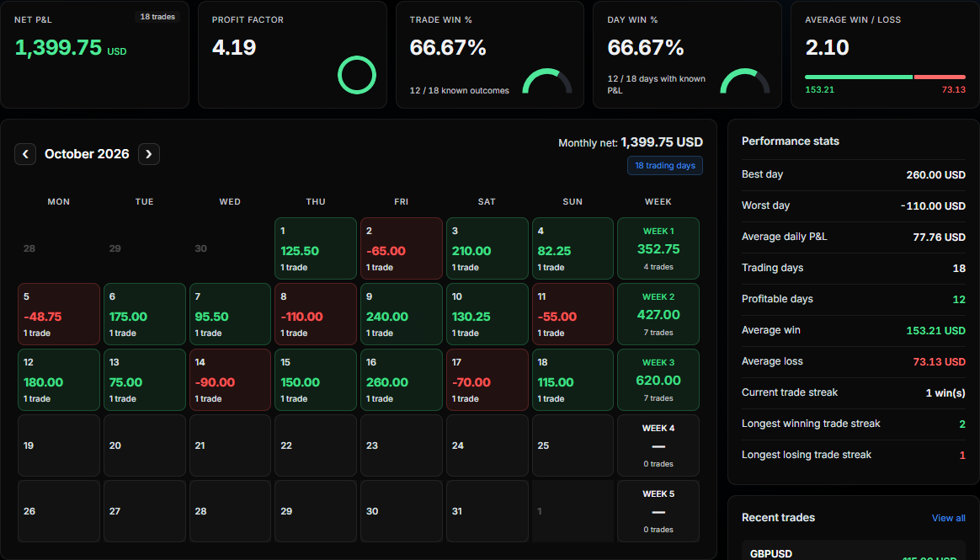Click Average win 153.21 USD in stats
The width and height of the screenshot is (980, 560).
tap(935, 331)
